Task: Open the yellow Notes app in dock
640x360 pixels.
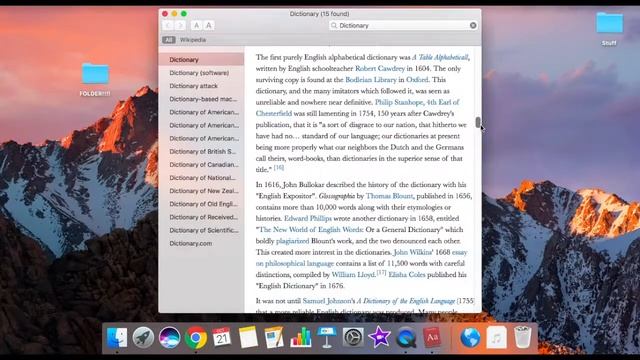Action: [248, 338]
